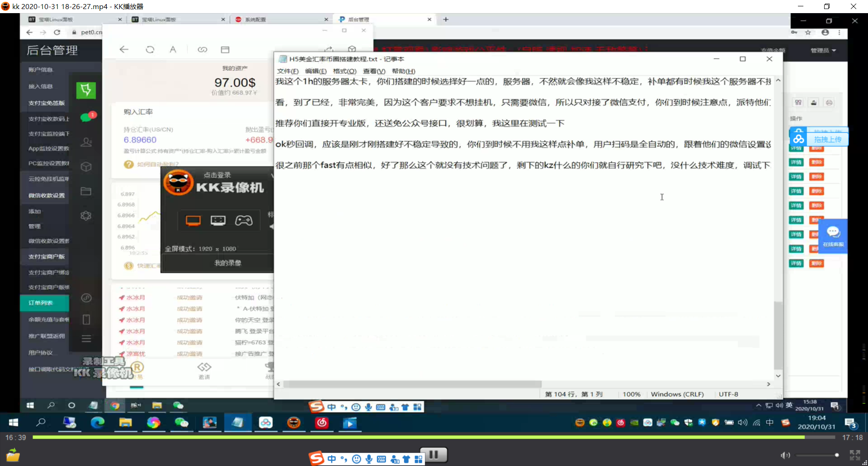Seek on the green video progress bar
Screen dimensions: 868x466
tap(434, 437)
